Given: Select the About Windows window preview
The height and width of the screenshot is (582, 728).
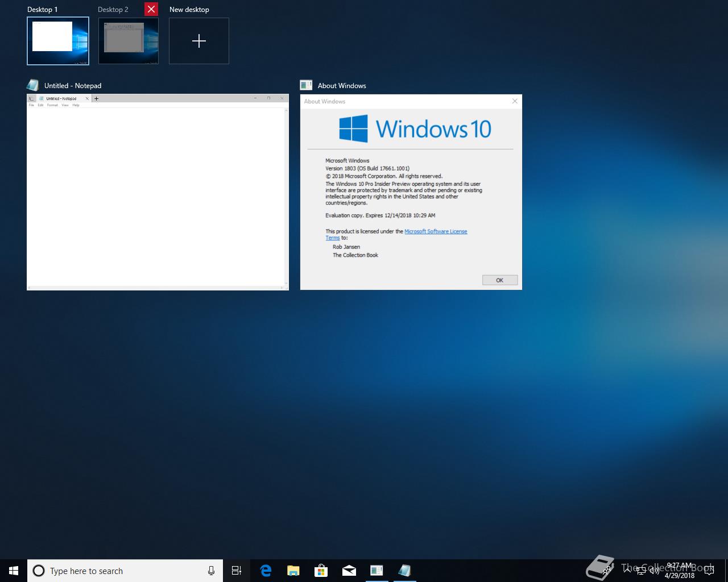Looking at the screenshot, I should 411,192.
